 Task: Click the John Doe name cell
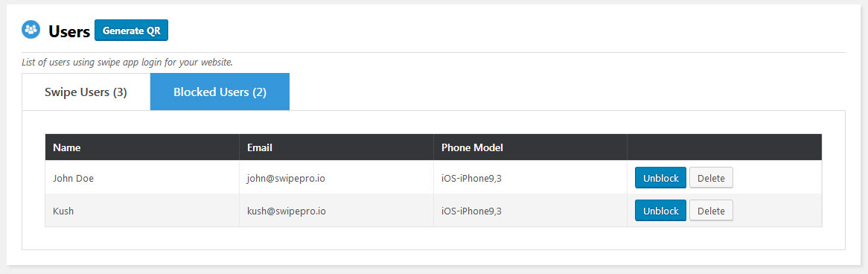(x=142, y=178)
